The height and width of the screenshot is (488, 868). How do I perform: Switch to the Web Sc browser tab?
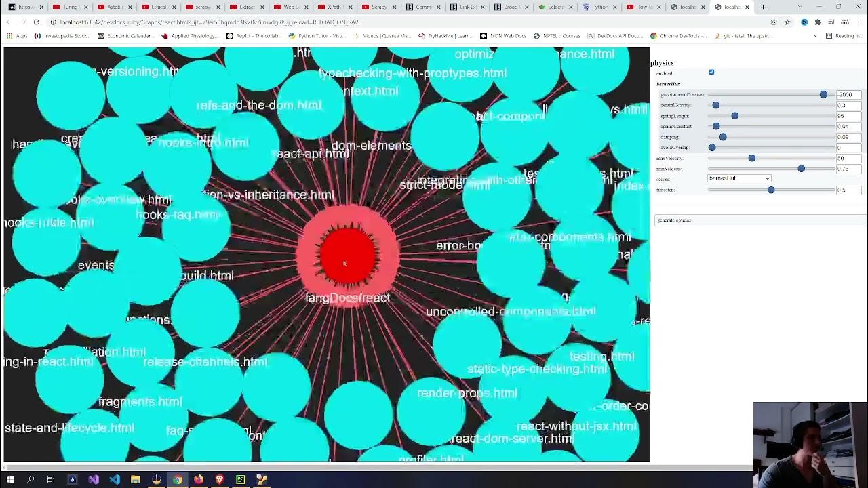click(290, 7)
